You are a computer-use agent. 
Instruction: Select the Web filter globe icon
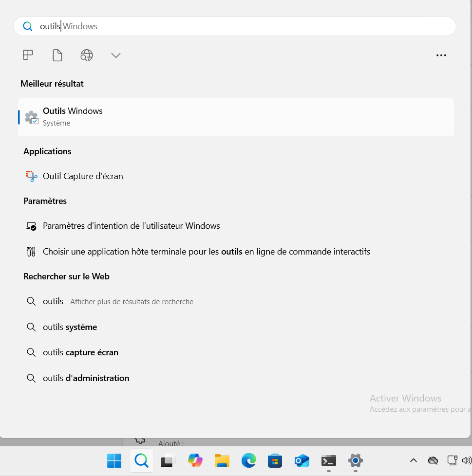(87, 55)
